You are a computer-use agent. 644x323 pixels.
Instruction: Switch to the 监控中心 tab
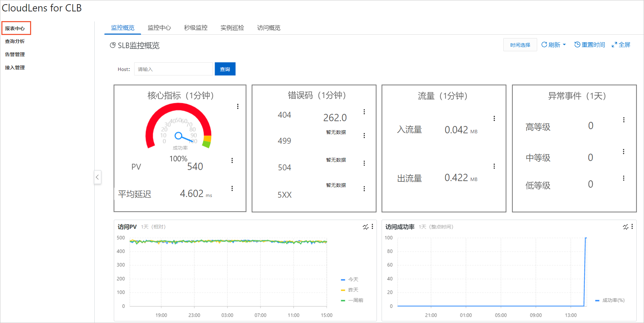click(159, 28)
